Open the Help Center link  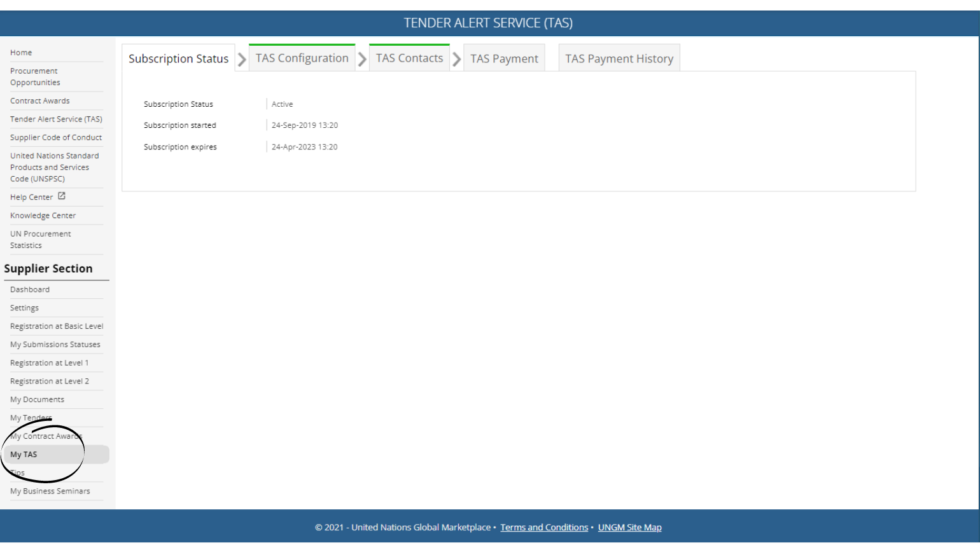pyautogui.click(x=32, y=197)
